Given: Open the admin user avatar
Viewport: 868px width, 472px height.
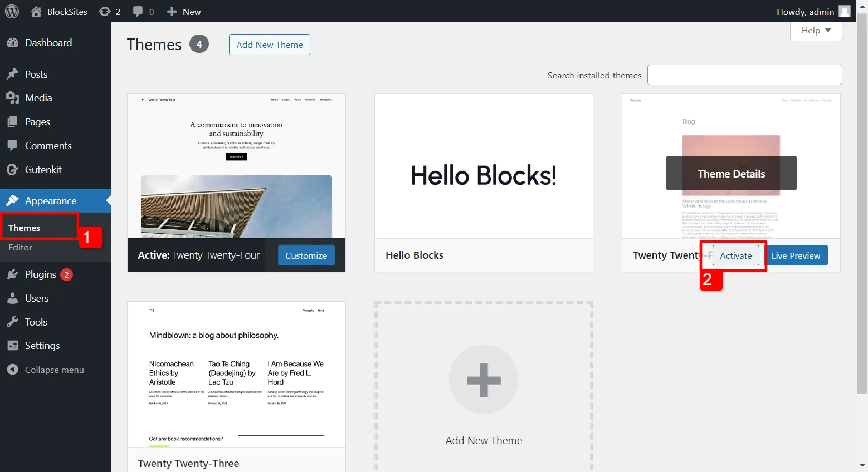Looking at the screenshot, I should (x=845, y=12).
